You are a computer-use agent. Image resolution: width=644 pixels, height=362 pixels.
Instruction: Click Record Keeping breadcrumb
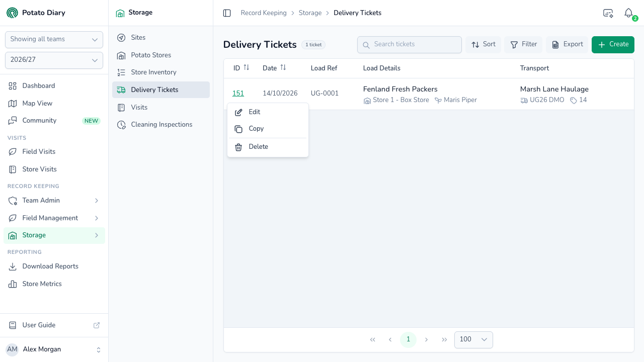tap(264, 13)
